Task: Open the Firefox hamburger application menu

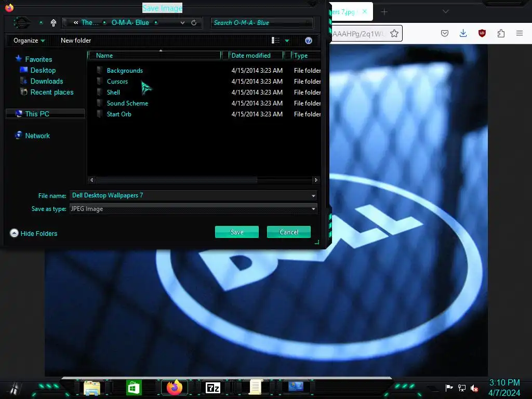Action: pos(520,33)
